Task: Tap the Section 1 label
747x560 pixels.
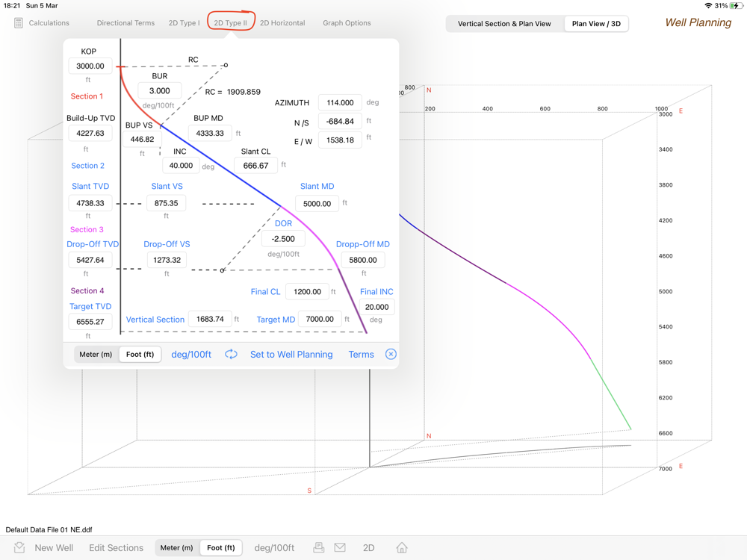Action: (x=87, y=96)
